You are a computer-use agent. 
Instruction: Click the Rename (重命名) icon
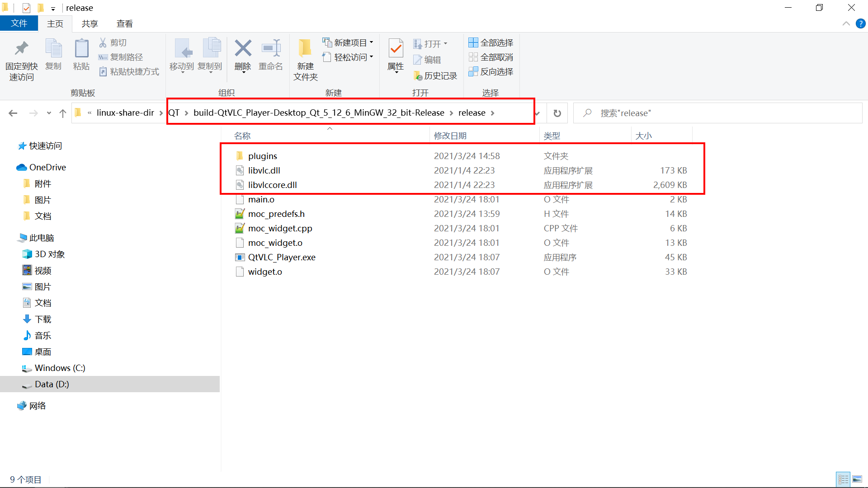tap(270, 49)
